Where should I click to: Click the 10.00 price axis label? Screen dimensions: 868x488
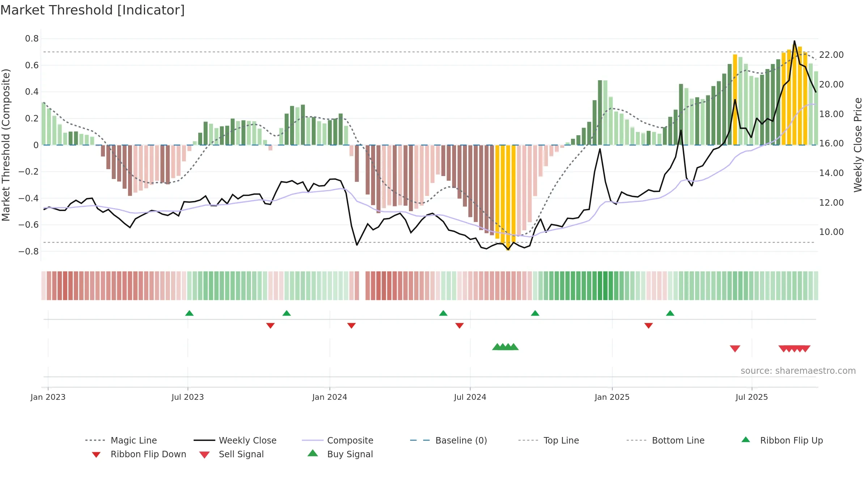pos(831,232)
